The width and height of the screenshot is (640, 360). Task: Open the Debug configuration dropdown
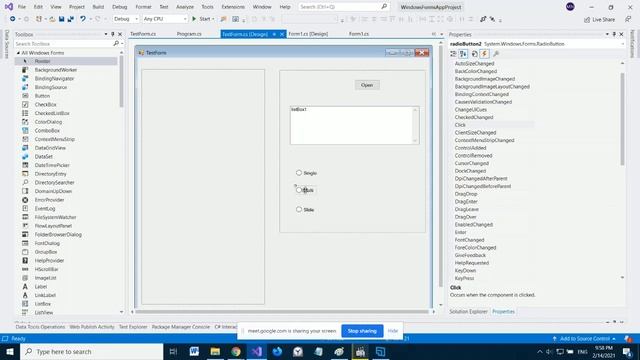click(126, 19)
